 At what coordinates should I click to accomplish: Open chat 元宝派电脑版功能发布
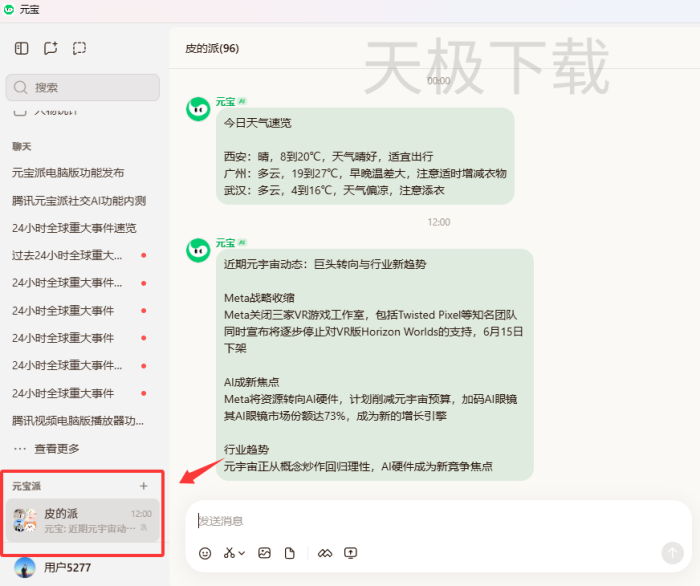[x=68, y=173]
